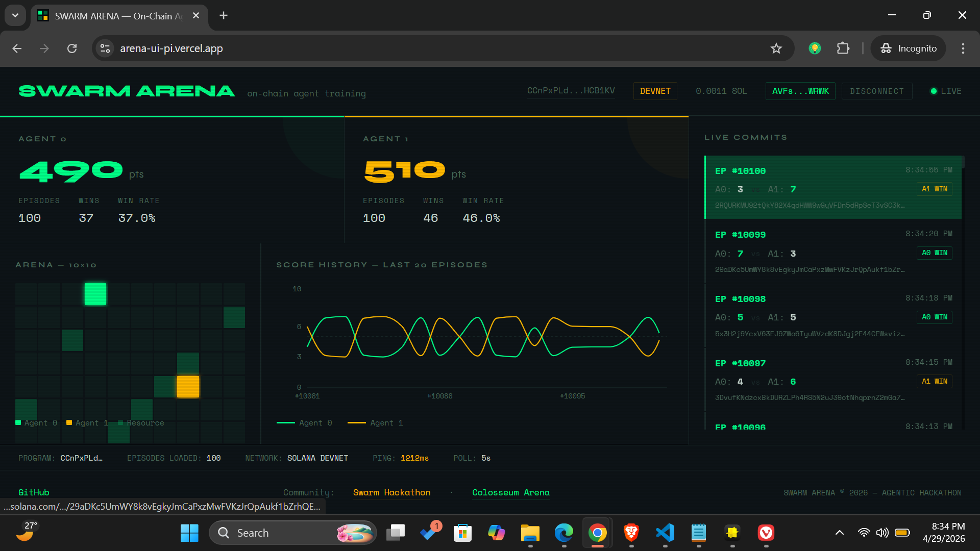Screen dimensions: 980x551
Task: Click transaction hash 3DvufKNdzcxBkDURZLPh text
Action: pos(810,397)
